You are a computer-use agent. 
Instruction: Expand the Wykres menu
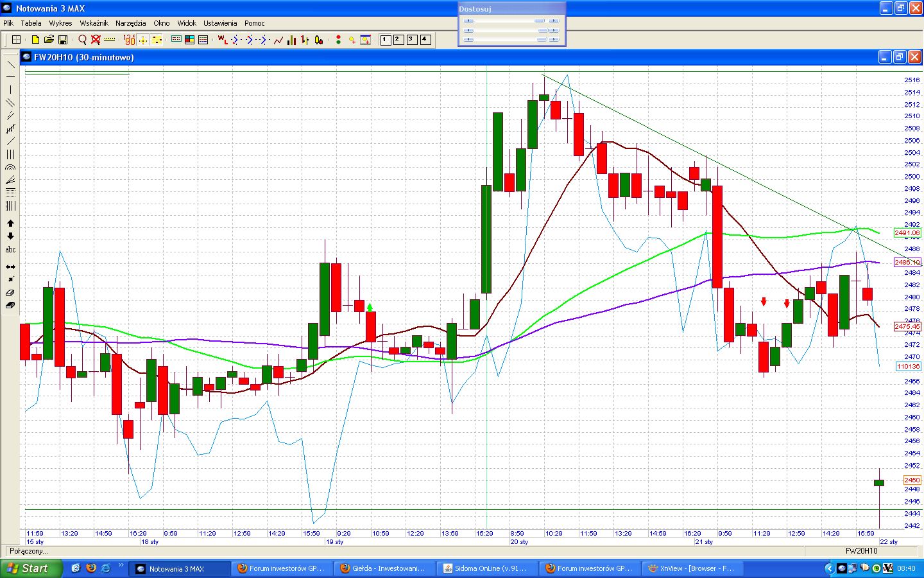pos(60,23)
